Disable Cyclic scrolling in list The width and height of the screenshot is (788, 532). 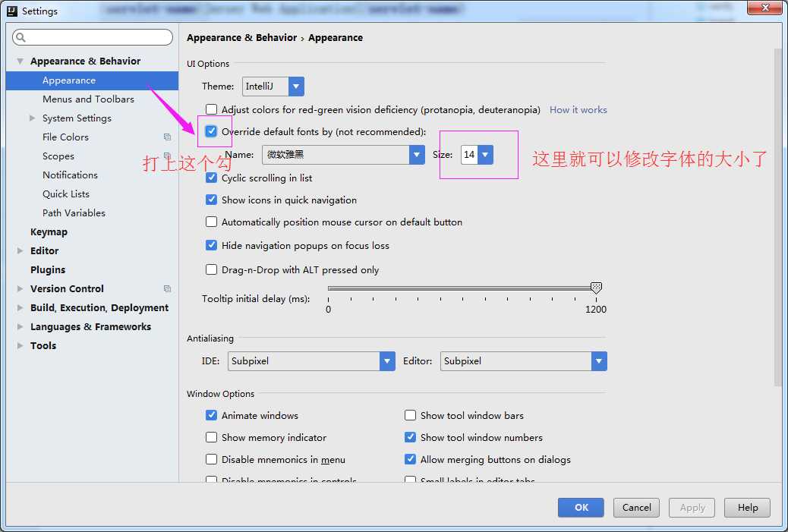point(212,178)
